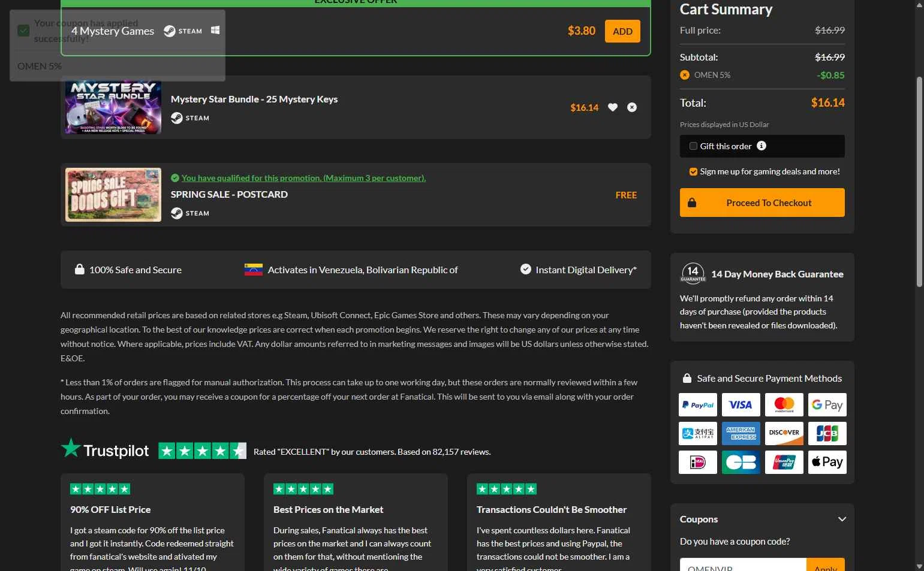Open SPRING SALE - POSTCARD item
Image resolution: width=924 pixels, height=571 pixels.
pos(229,194)
